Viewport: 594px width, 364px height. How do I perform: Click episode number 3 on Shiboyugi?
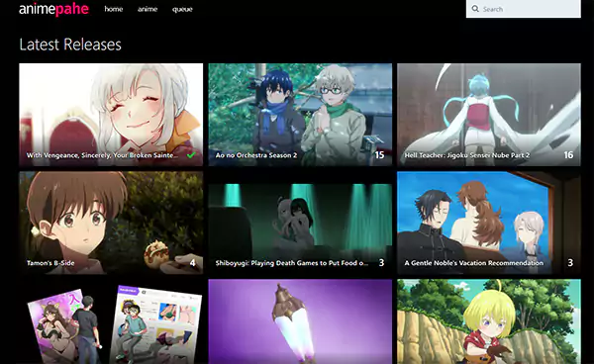click(381, 262)
